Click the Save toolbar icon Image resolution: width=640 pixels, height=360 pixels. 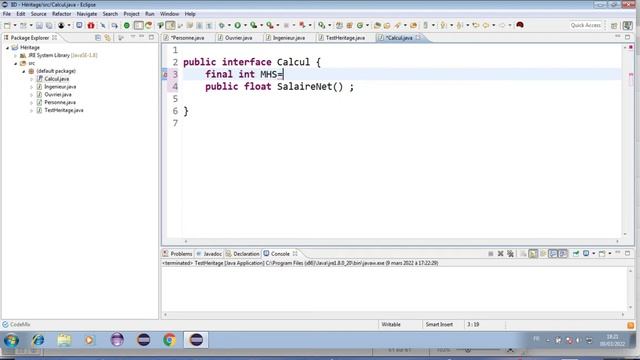(39, 25)
